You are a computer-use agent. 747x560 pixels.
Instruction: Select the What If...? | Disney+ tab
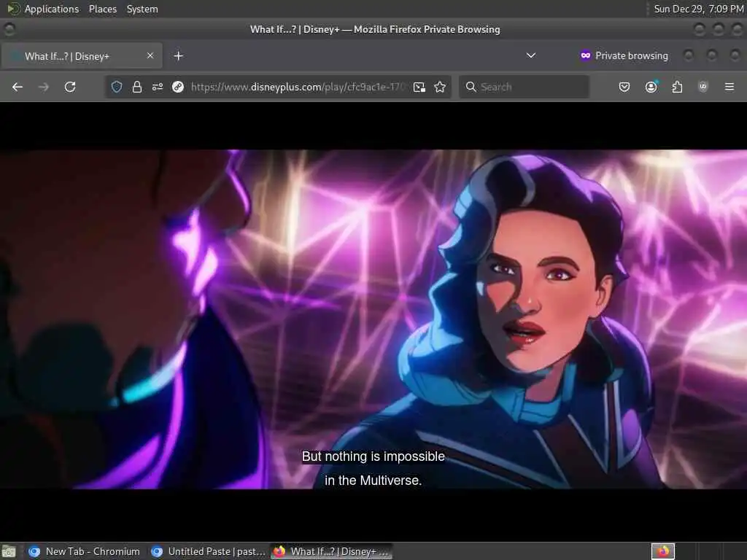pyautogui.click(x=82, y=56)
